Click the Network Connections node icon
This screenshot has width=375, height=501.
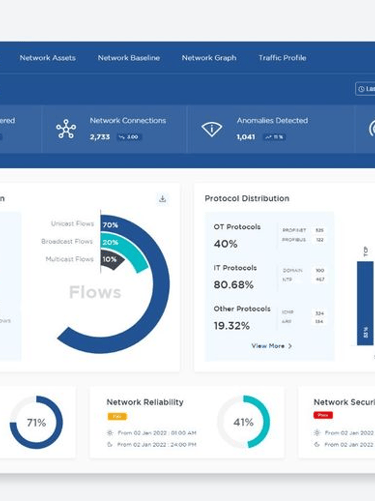pyautogui.click(x=66, y=129)
